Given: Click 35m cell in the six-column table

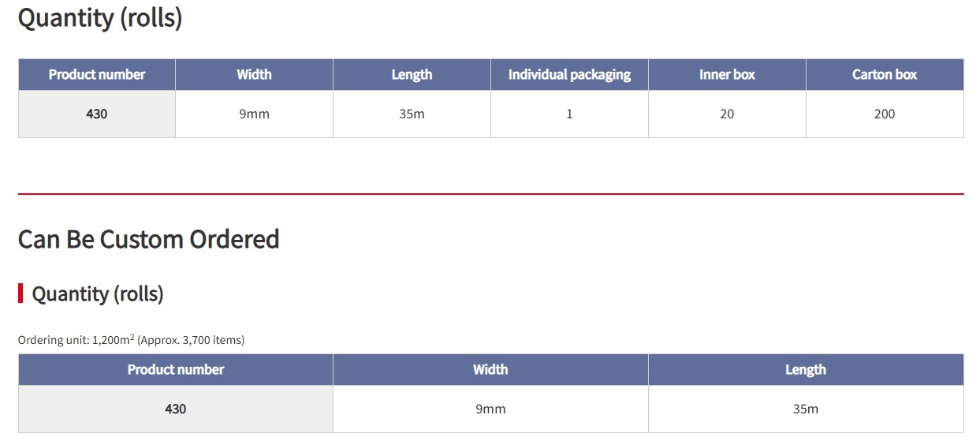Looking at the screenshot, I should click(412, 114).
